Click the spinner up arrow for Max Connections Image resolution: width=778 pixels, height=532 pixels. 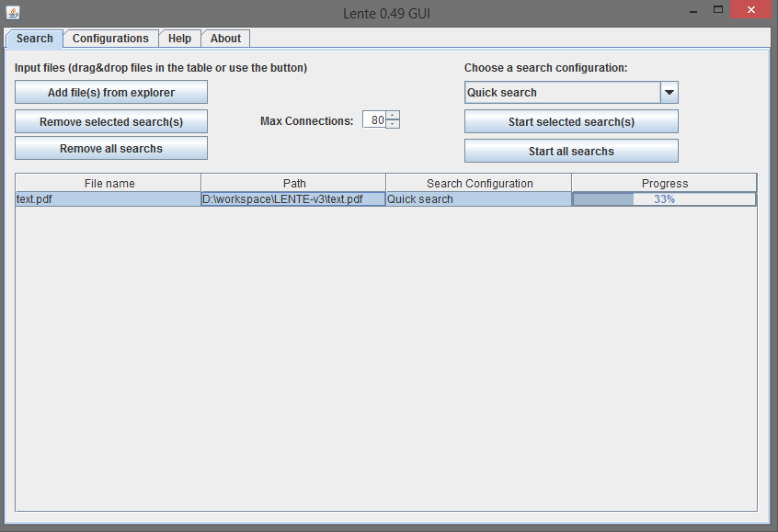(394, 116)
